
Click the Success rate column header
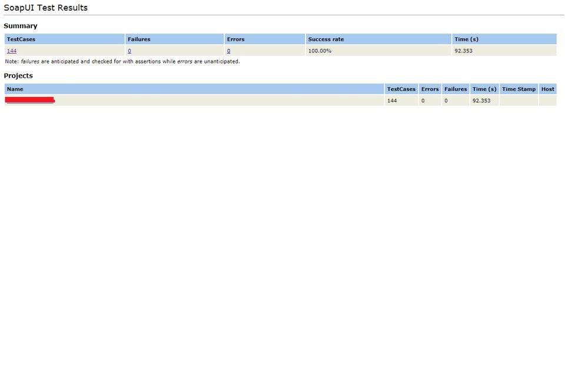point(325,39)
